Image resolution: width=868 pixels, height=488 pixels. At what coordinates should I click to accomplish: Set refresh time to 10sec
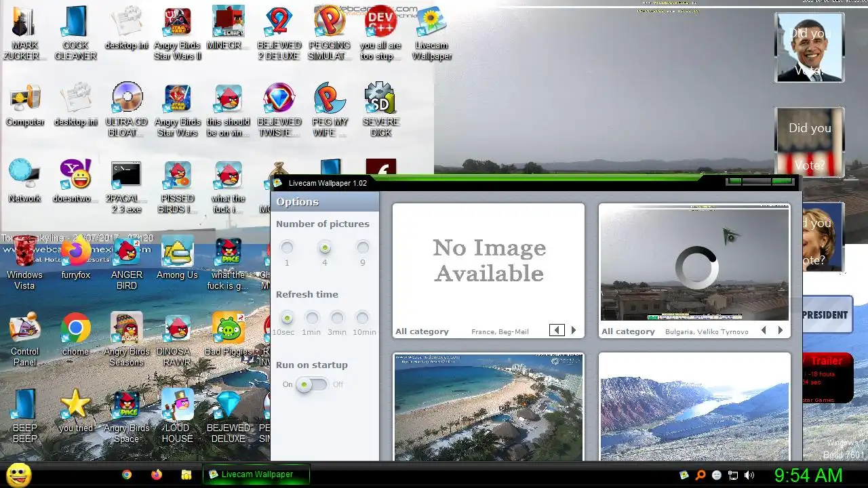287,317
